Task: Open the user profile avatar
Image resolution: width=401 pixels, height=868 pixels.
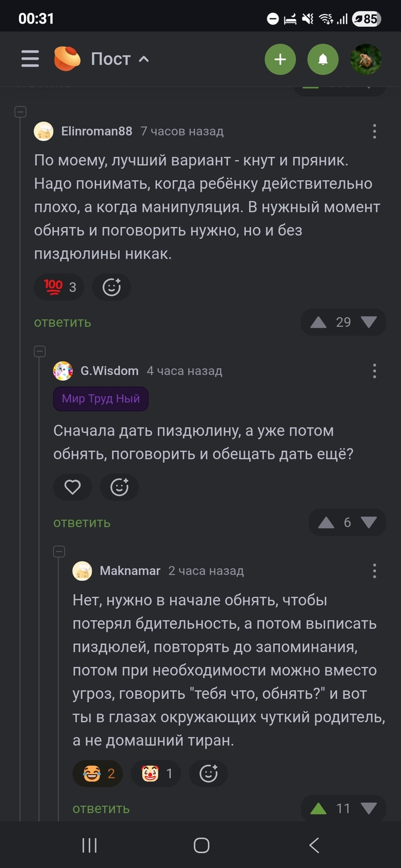Action: point(366,59)
